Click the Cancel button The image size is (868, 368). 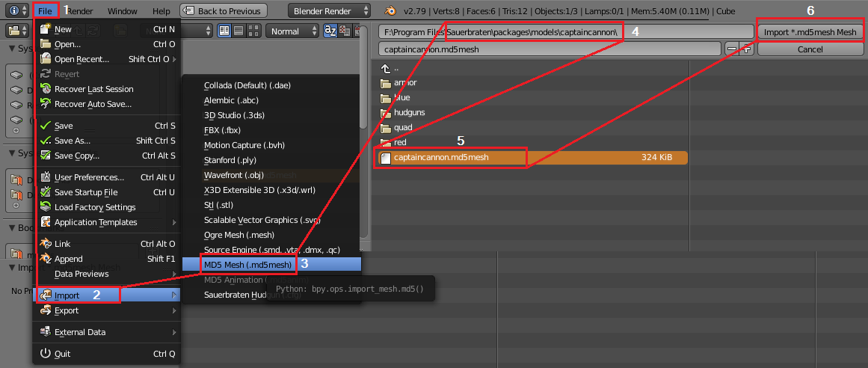[x=810, y=49]
